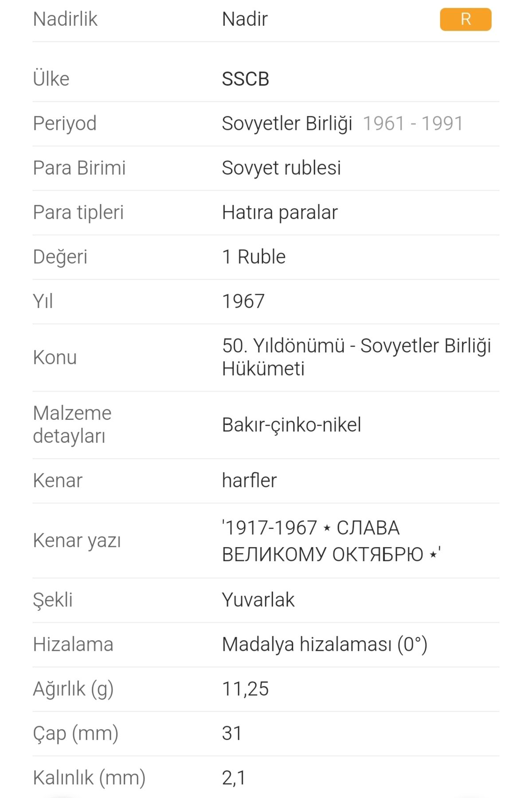Select the harfler edge value
532x798 pixels.
click(250, 481)
